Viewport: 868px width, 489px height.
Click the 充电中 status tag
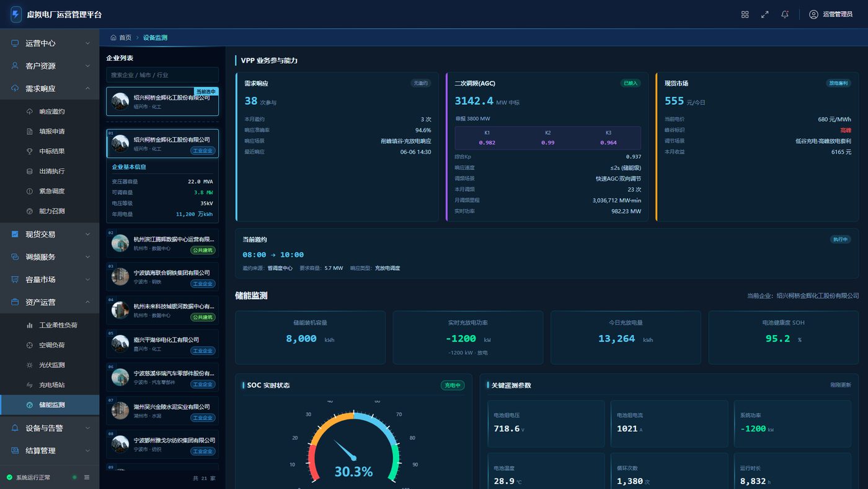[453, 385]
